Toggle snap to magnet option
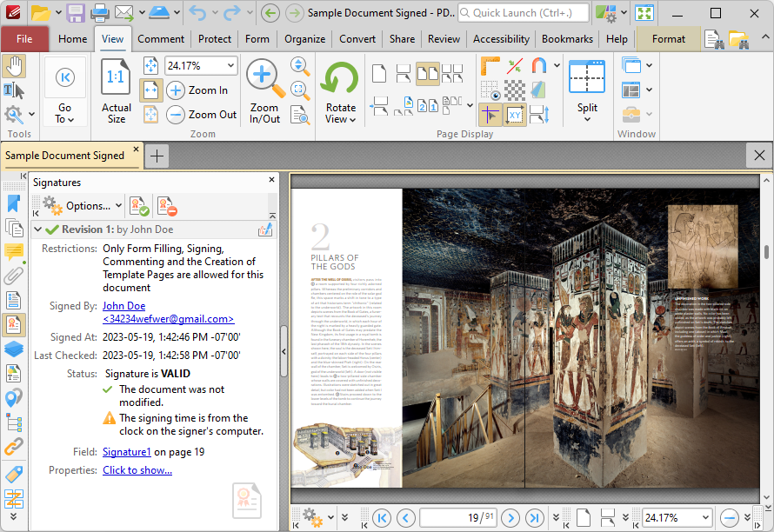The height and width of the screenshot is (532, 774). 539,66
